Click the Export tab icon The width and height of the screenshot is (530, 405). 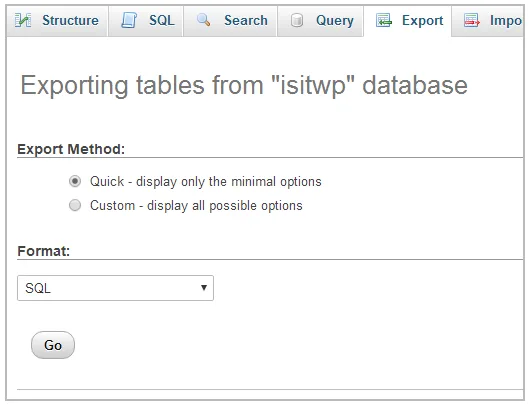[x=384, y=20]
